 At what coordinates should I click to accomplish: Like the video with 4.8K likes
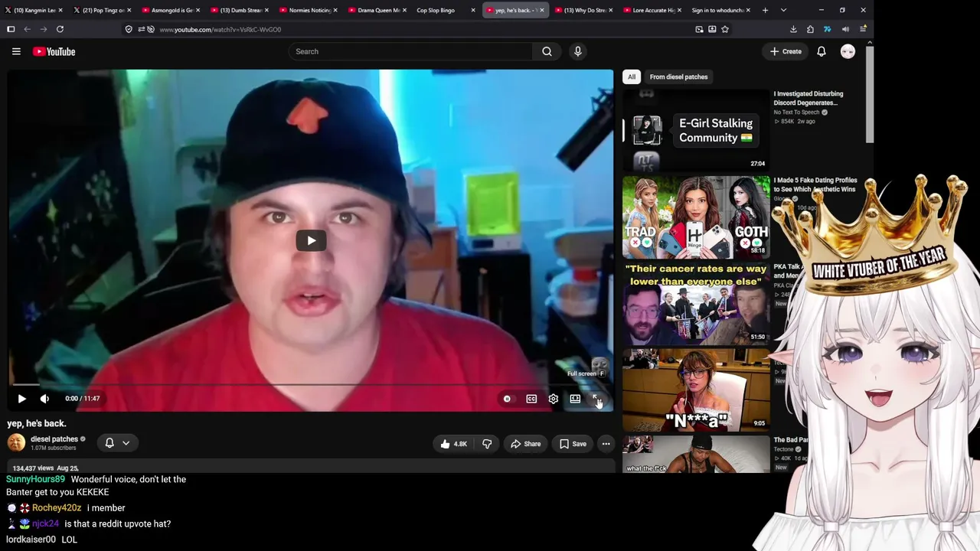[x=453, y=444]
